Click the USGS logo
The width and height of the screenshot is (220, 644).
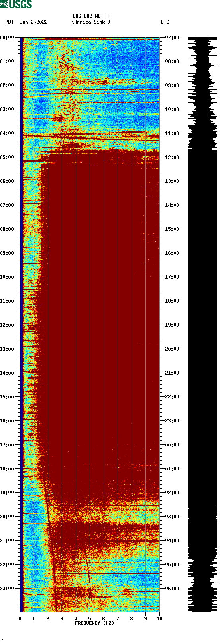(x=16, y=4)
